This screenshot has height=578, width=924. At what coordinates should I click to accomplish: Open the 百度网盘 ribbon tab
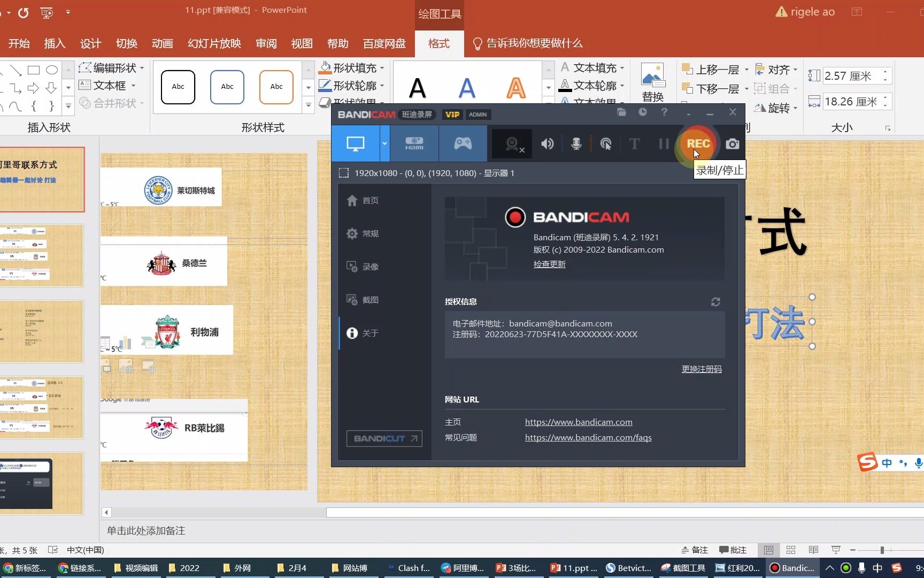(384, 43)
